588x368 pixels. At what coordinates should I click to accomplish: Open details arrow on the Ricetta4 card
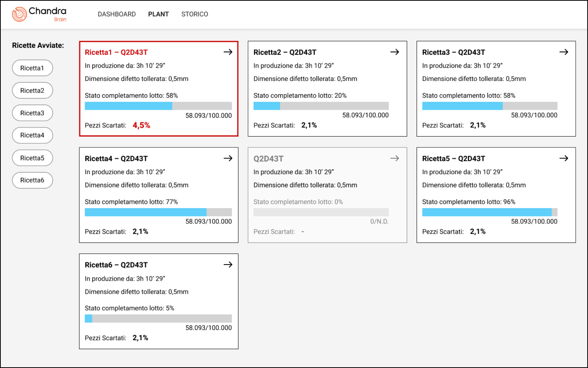pyautogui.click(x=229, y=158)
